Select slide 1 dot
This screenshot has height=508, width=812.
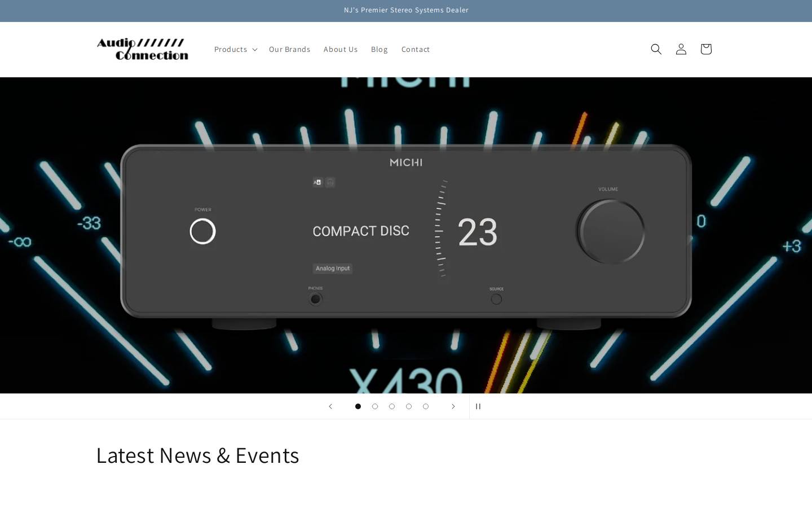point(358,406)
